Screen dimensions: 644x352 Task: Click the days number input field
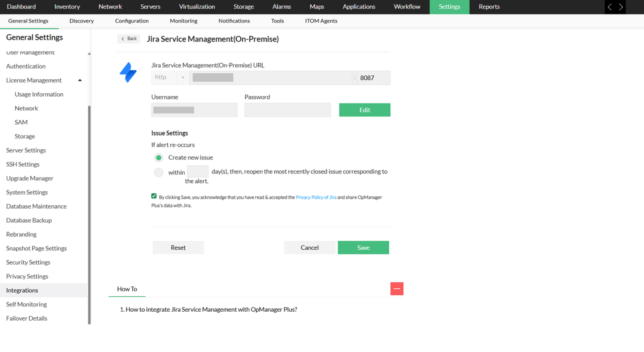[x=198, y=172]
